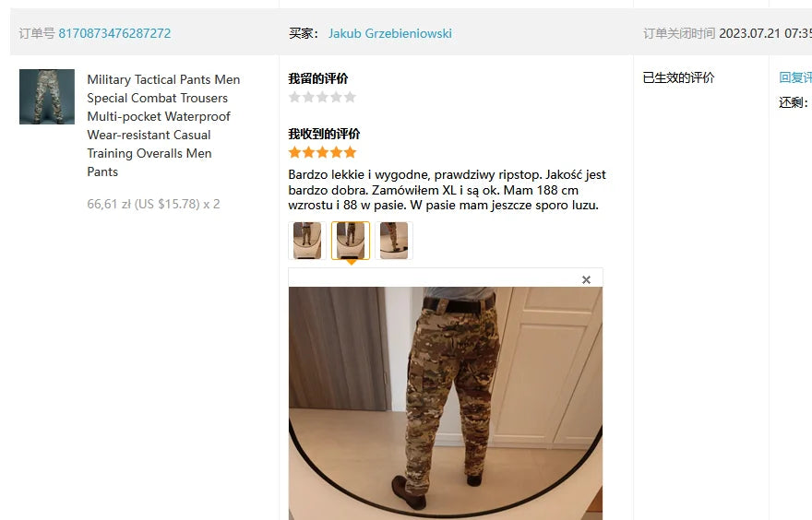Select first review photo thumbnail

[307, 240]
